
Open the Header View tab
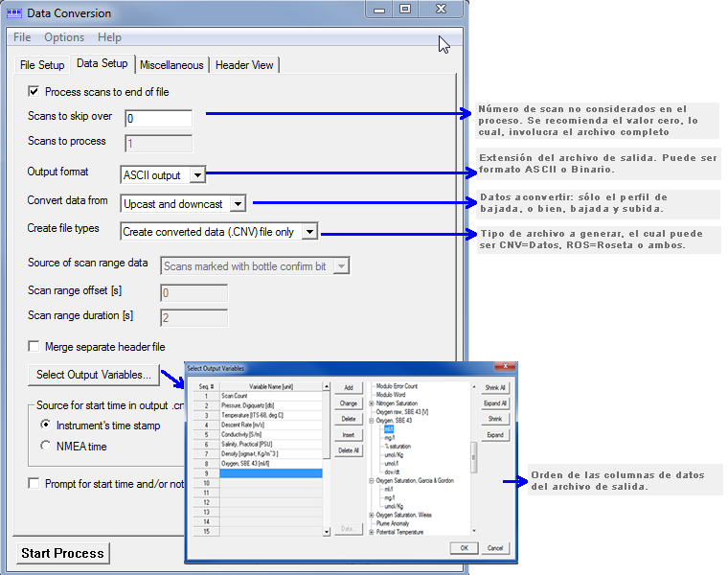point(244,65)
